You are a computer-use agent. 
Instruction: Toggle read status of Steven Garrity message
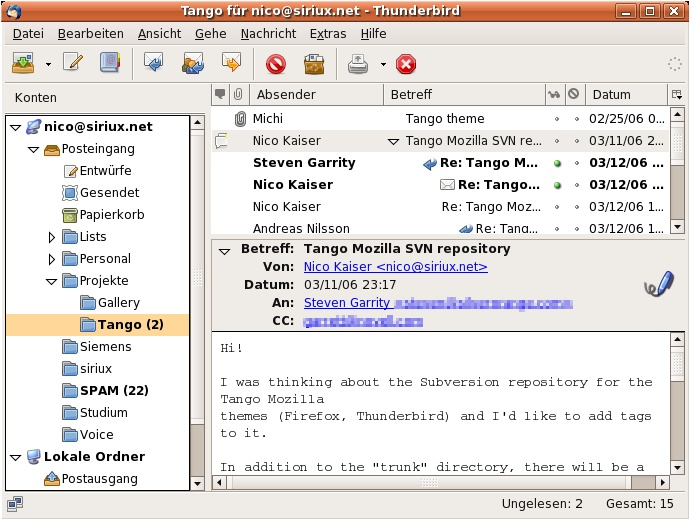558,163
